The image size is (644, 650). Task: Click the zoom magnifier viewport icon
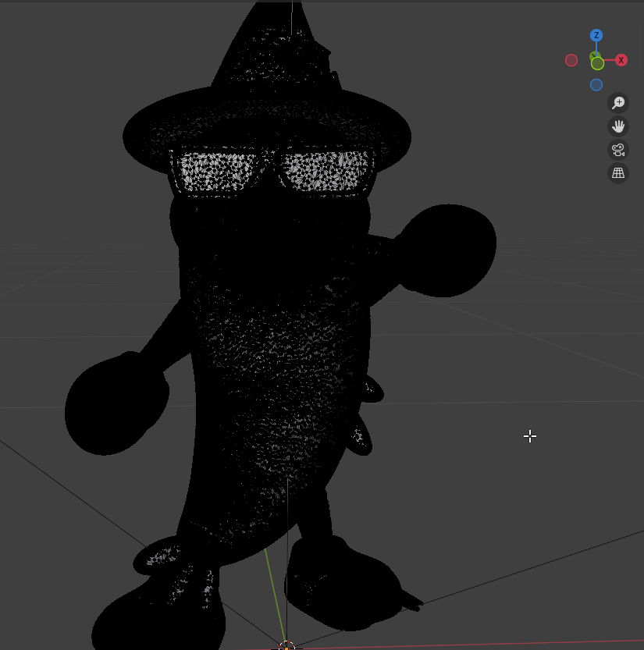[x=618, y=103]
